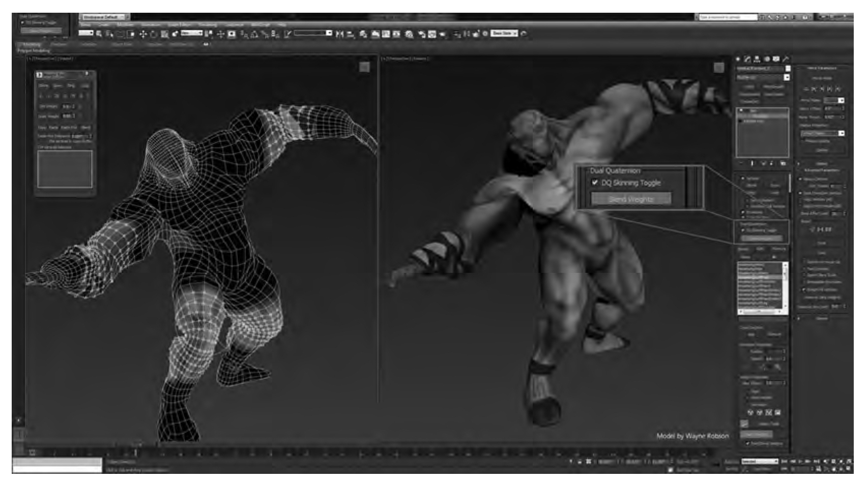Click the Mirror Mode button

tap(821, 78)
